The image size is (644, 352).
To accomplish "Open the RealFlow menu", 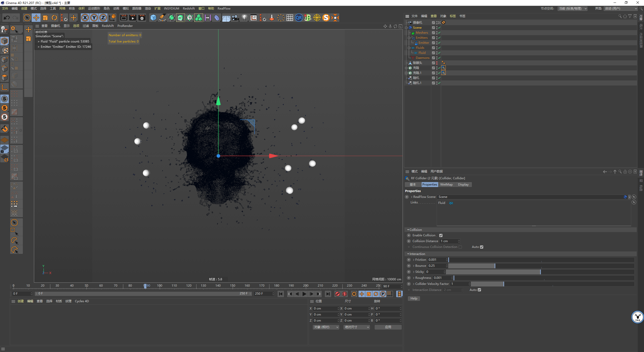I will pos(224,9).
